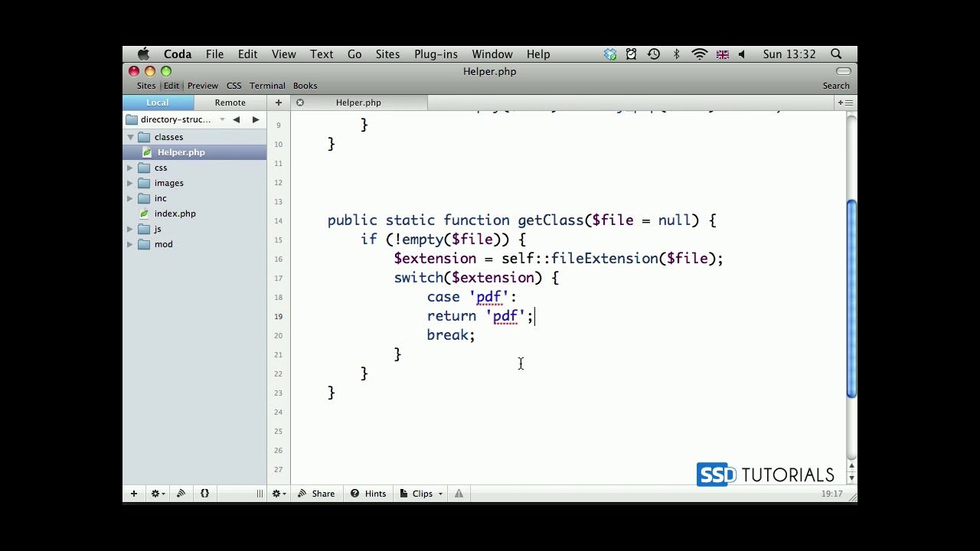The height and width of the screenshot is (551, 980).
Task: Switch to Sites mode in toolbar
Action: tap(146, 86)
